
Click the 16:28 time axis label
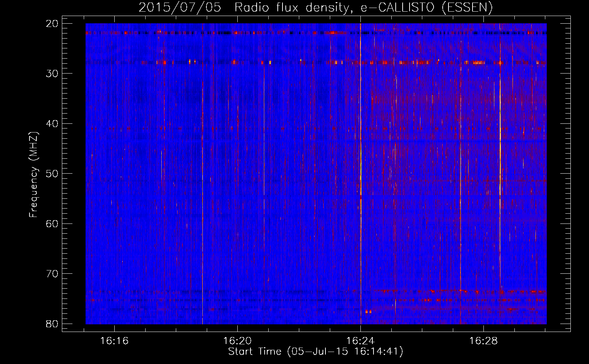point(483,341)
